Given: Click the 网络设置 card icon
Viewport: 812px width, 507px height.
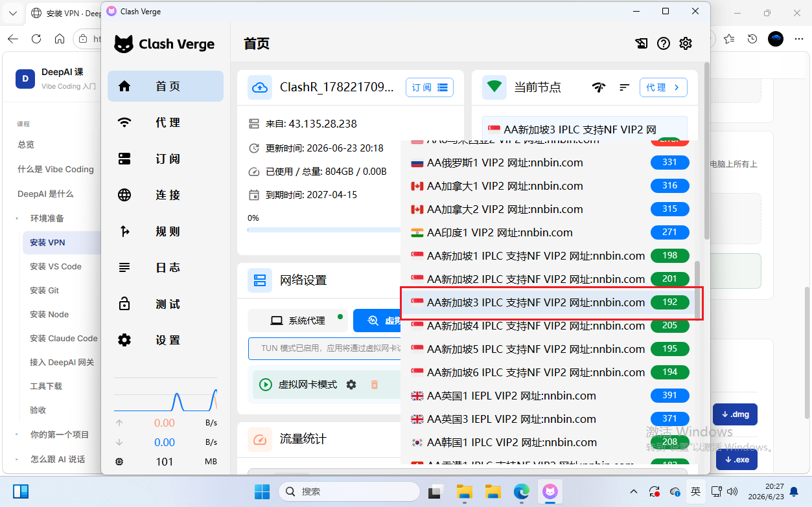Looking at the screenshot, I should pyautogui.click(x=260, y=280).
